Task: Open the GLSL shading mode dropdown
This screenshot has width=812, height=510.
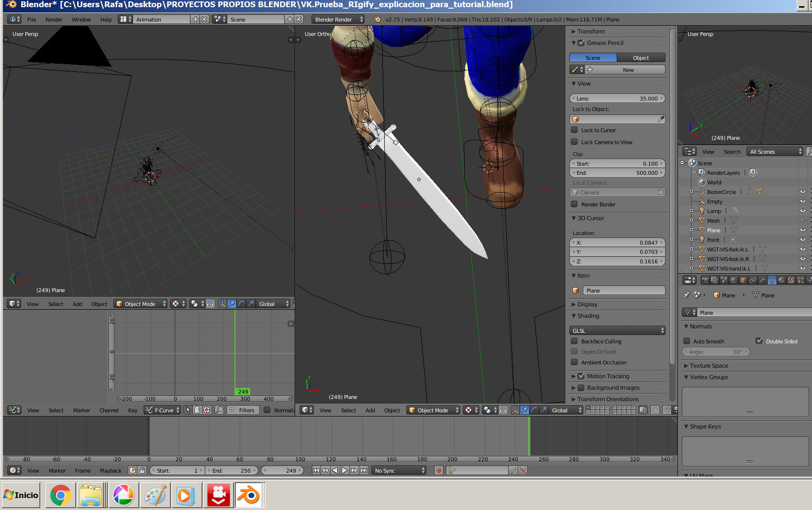Action: coord(617,331)
